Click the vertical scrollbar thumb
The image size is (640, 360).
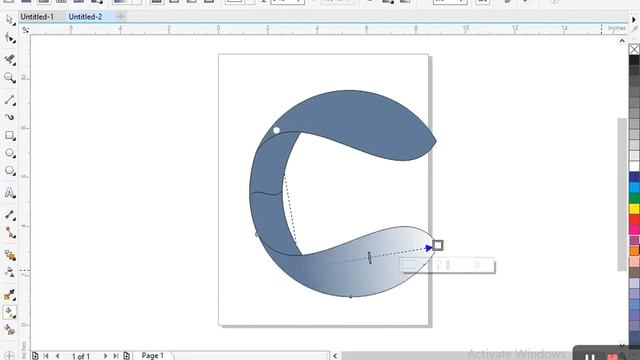[622, 194]
